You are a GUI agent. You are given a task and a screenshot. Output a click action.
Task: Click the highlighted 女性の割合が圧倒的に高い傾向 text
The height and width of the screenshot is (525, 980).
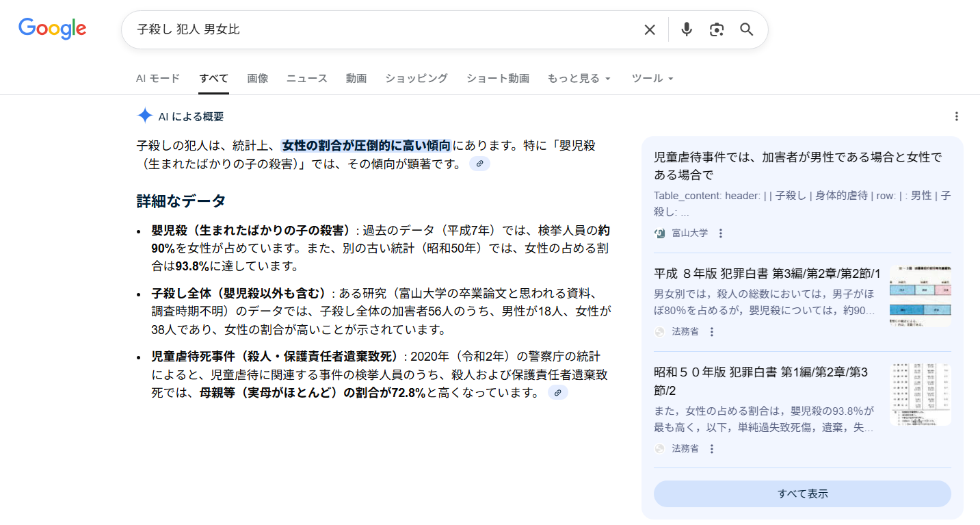pos(367,145)
